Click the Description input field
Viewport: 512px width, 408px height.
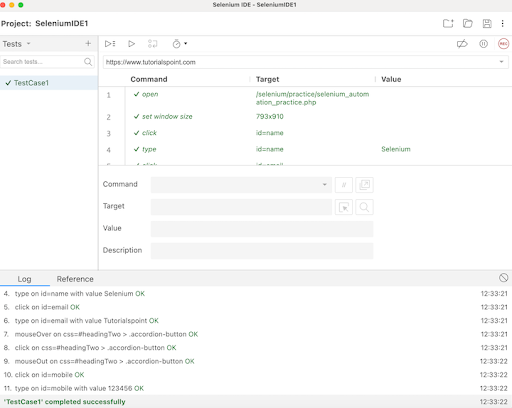262,251
